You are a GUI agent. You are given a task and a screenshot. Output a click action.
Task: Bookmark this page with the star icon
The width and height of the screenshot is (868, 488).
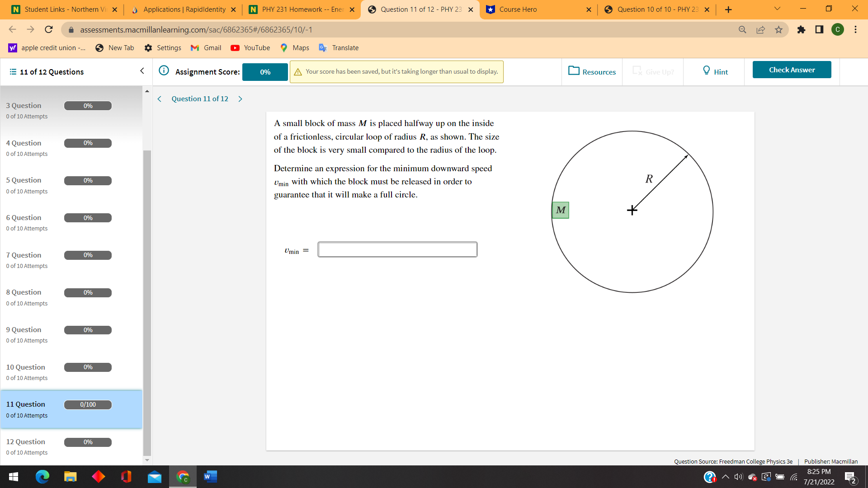pos(778,30)
